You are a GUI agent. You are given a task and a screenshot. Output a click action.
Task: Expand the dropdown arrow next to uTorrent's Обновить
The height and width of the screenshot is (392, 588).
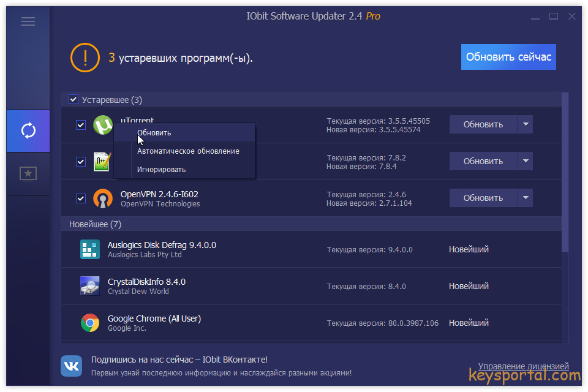coord(526,124)
